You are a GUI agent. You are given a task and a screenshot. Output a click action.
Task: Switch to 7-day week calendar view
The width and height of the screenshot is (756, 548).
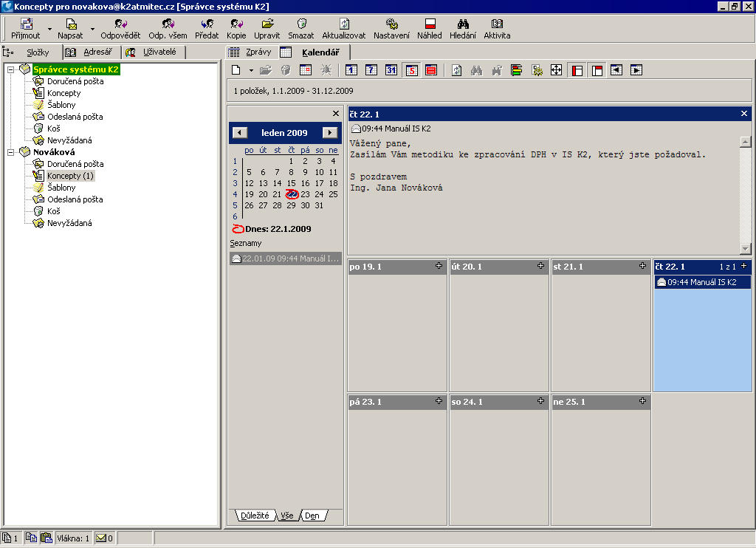tap(371, 70)
